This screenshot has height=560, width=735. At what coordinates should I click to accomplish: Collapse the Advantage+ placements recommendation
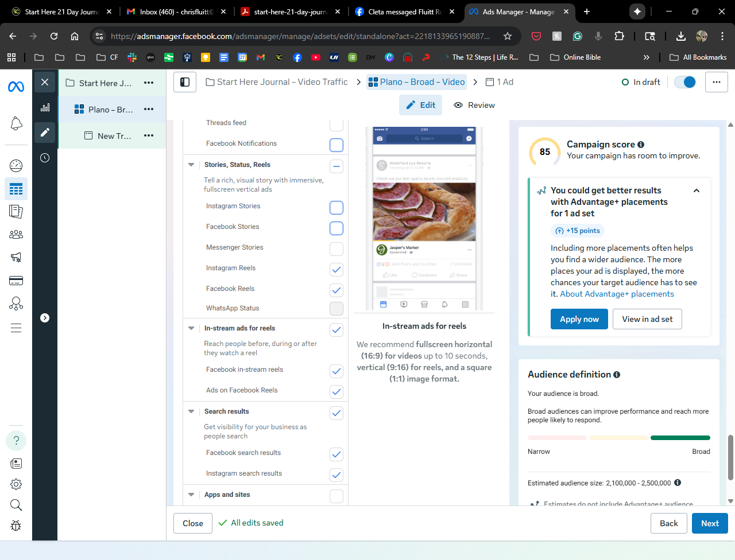click(697, 190)
